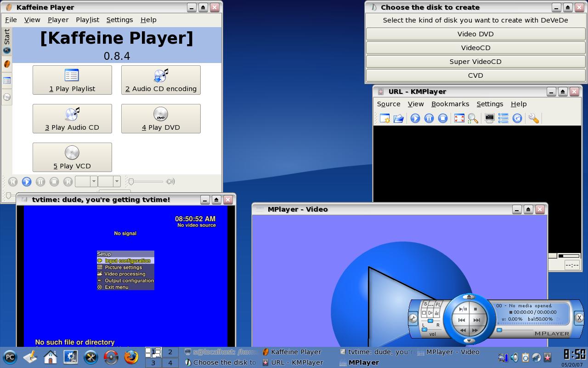Toggle the MPlayer equalizer button
This screenshot has width=588, height=368.
tap(436, 313)
